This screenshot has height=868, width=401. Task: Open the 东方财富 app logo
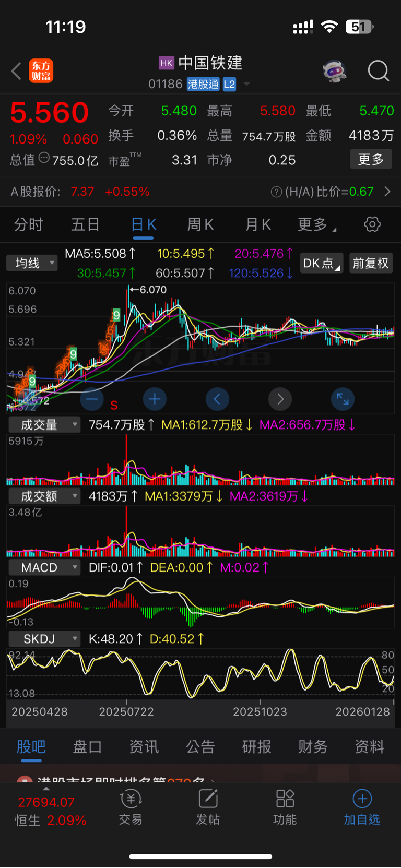41,71
